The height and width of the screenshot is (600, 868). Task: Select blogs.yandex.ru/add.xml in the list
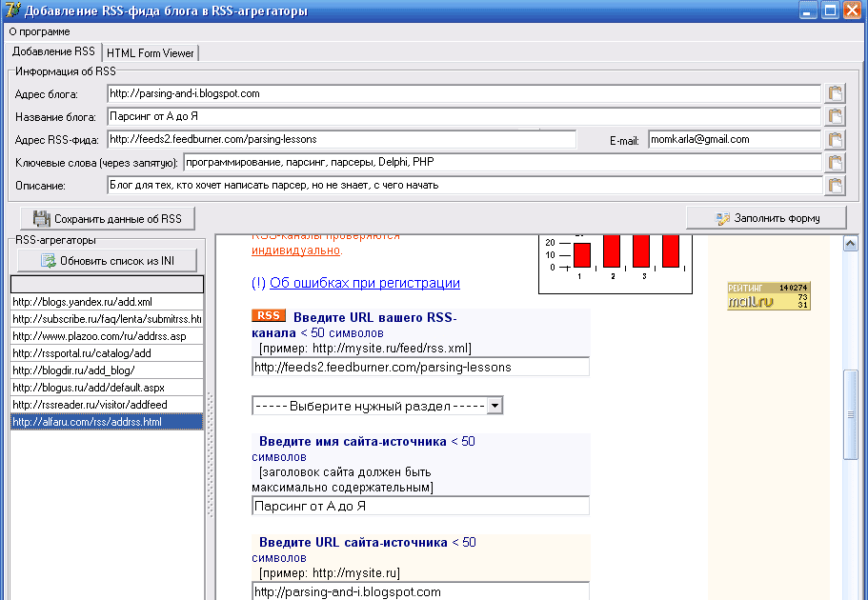(x=107, y=302)
